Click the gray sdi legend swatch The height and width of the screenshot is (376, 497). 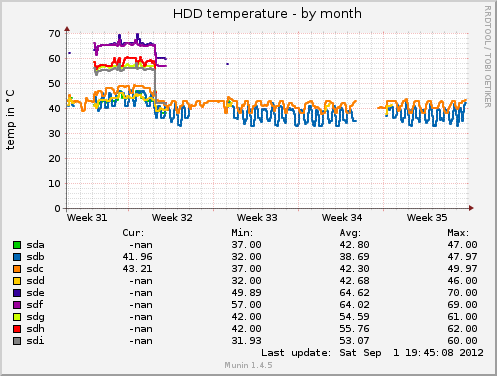tap(17, 341)
